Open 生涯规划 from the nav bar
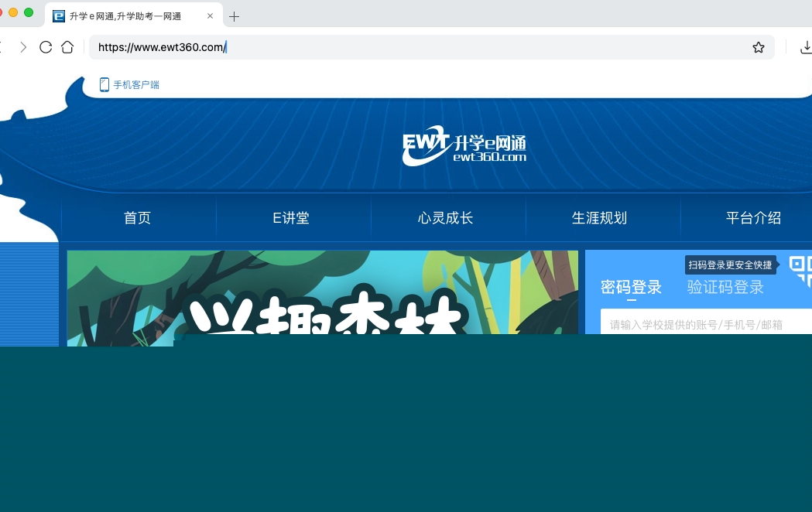Viewport: 812px width, 512px height. [599, 218]
